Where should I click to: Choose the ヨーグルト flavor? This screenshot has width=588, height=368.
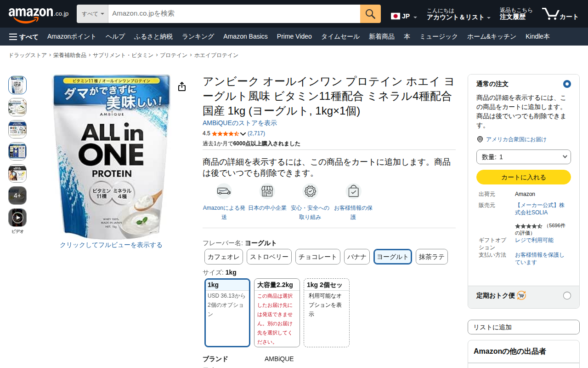click(393, 257)
